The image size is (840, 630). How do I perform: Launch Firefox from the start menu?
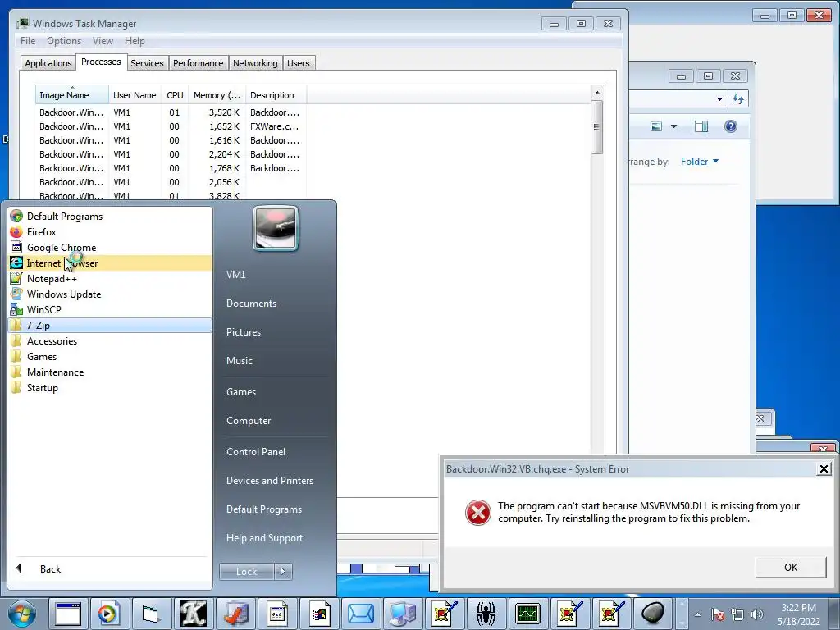(110, 232)
